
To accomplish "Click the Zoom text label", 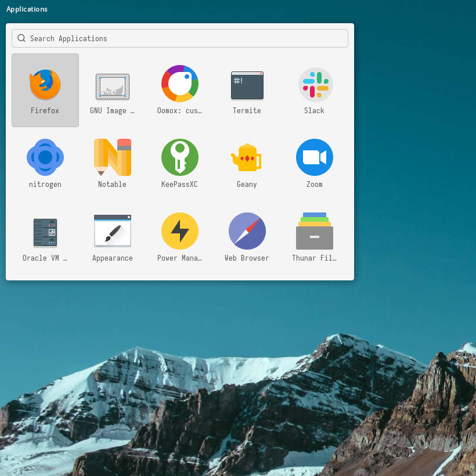I will (315, 184).
